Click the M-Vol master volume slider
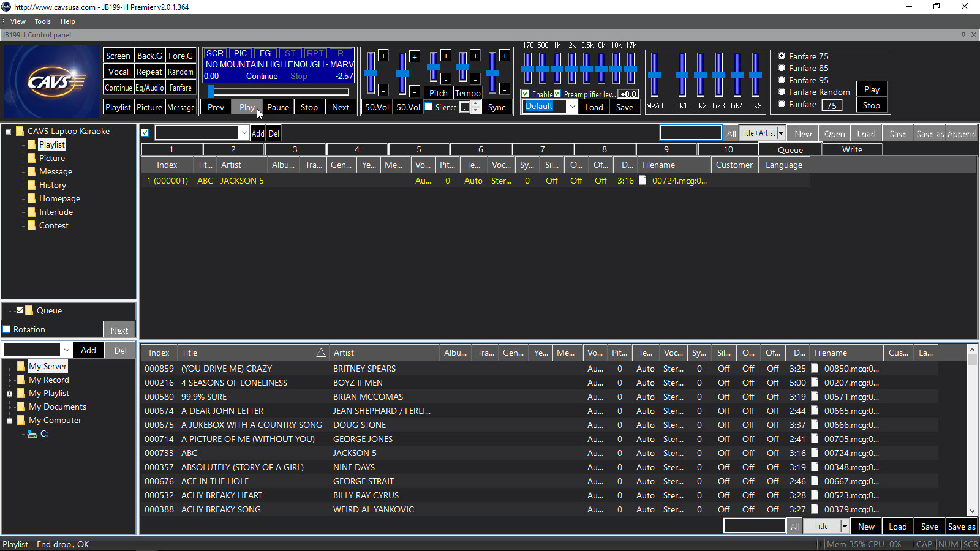 click(x=654, y=75)
